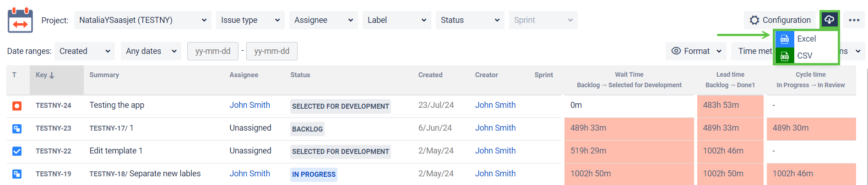The image size is (868, 185).
Task: Expand the Assignee filter dropdown
Action: click(323, 20)
